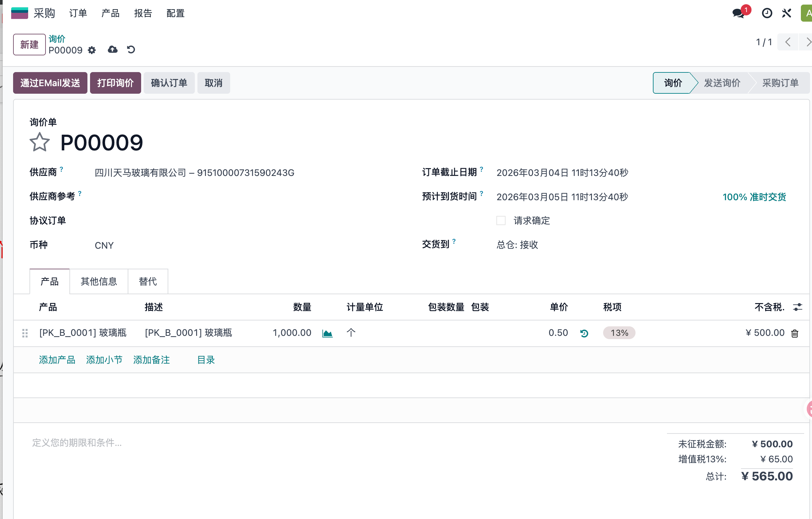This screenshot has width=812, height=519.
Task: Open the activities clock icon
Action: pos(767,13)
